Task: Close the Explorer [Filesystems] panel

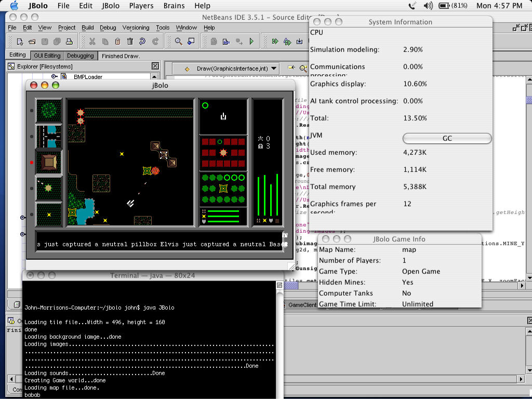Action: coord(155,66)
